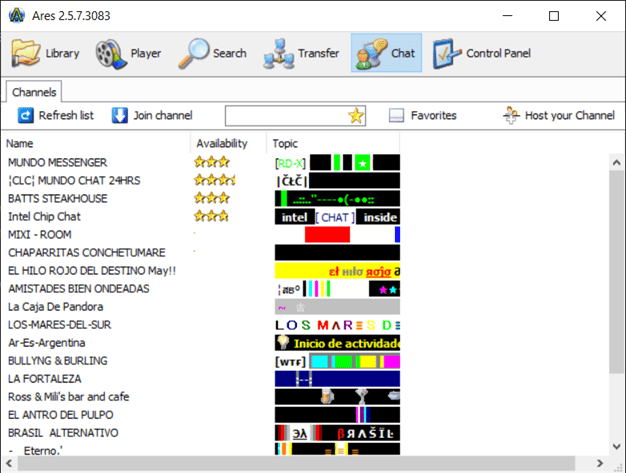The image size is (626, 473).
Task: Select the ¦CLC¦ MUNDO CHAT 24HRS channel
Action: pos(74,180)
